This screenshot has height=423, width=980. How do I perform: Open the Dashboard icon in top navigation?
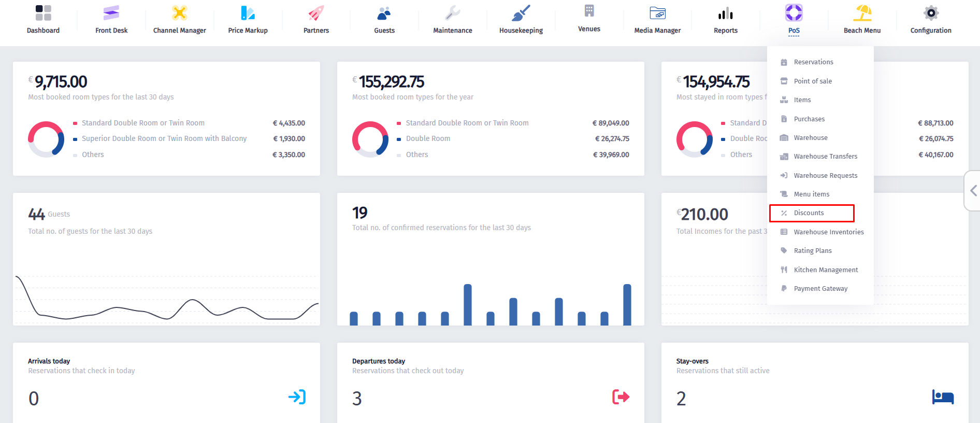pyautogui.click(x=43, y=13)
